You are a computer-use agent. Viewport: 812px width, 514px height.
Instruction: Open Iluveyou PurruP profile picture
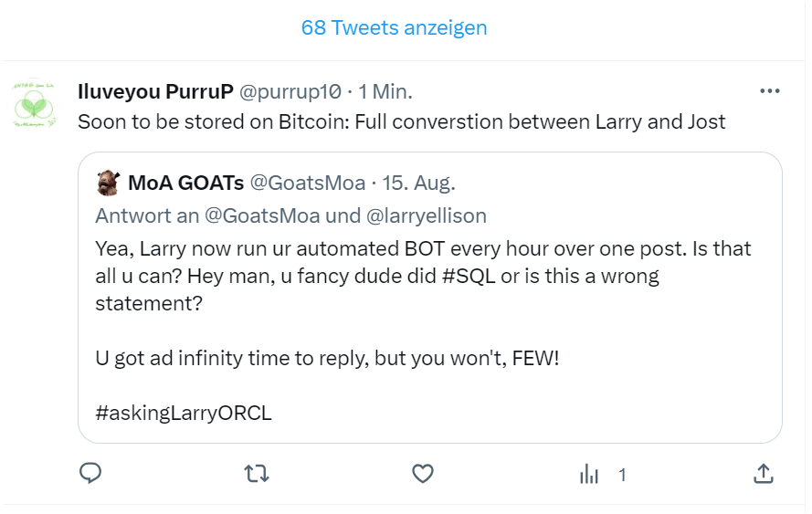[35, 104]
